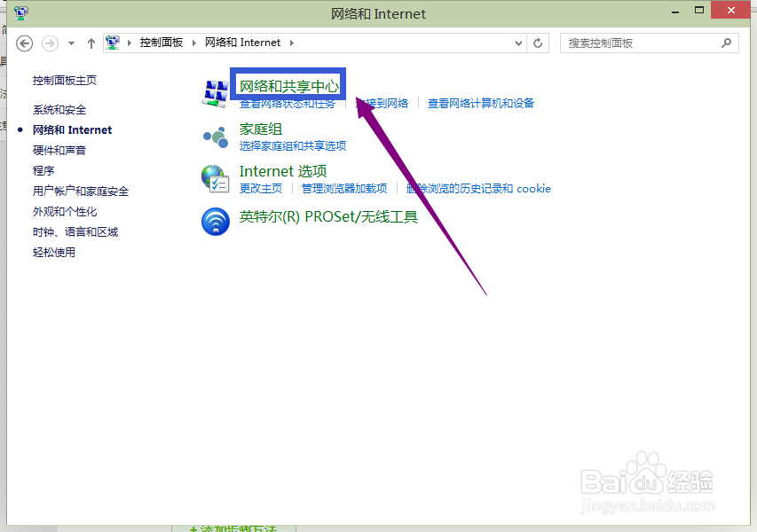
Task: Open 程序 category in sidebar
Action: (43, 171)
